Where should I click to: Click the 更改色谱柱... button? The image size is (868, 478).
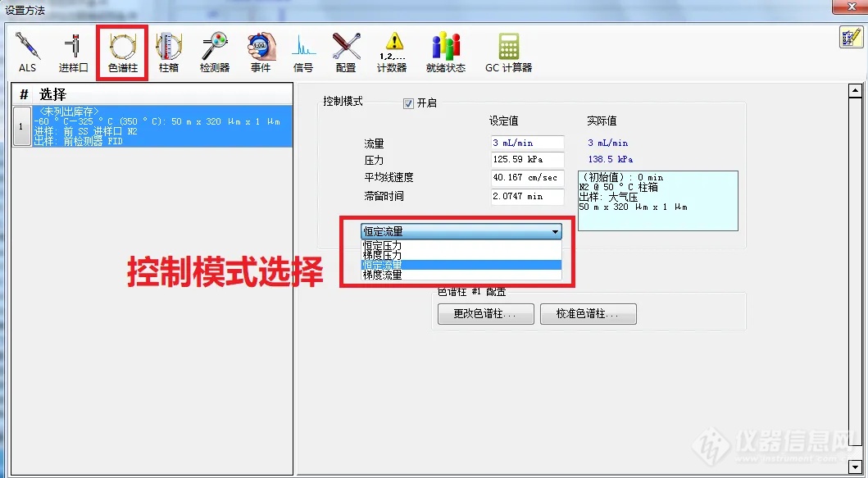(x=485, y=314)
